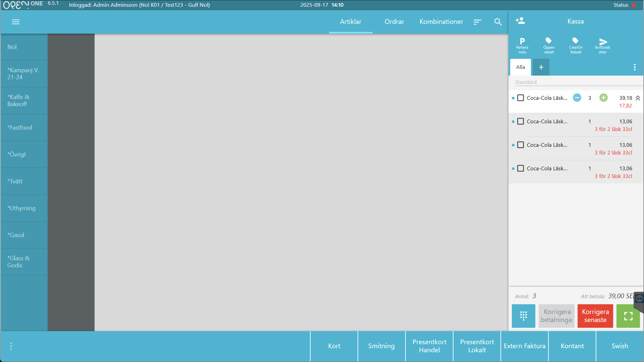644x362 pixels.
Task: Switch to the Ordrar tab
Action: (394, 22)
